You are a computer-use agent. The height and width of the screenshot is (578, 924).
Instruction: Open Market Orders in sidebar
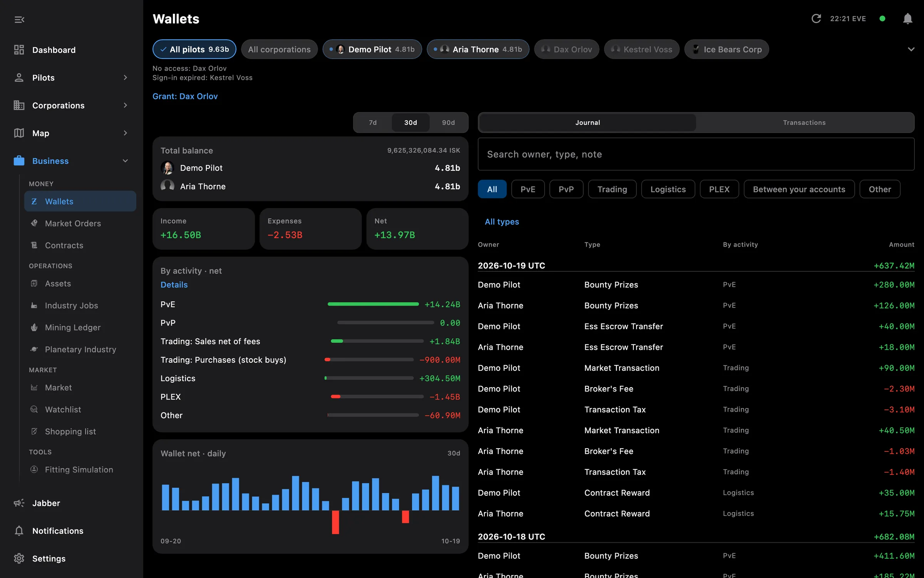click(80, 223)
